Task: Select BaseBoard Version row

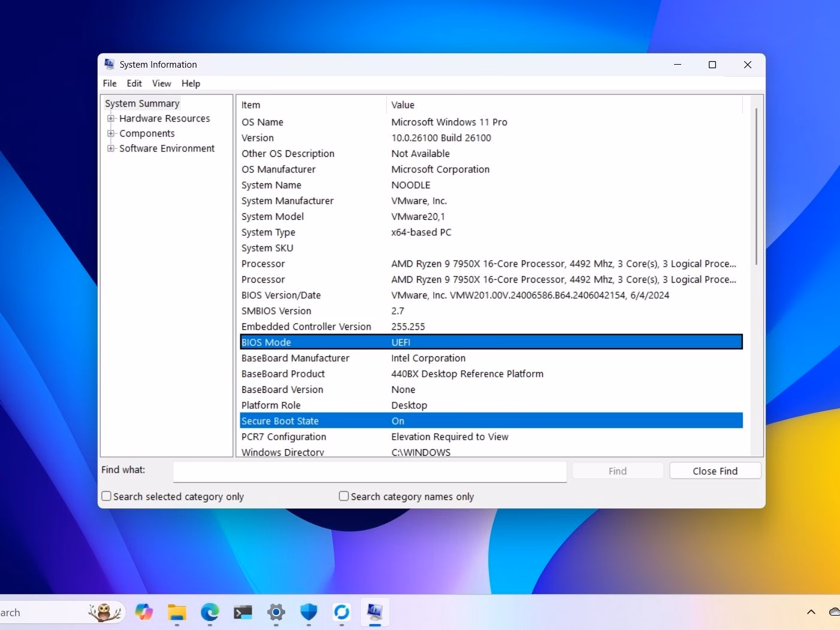Action: click(x=491, y=389)
